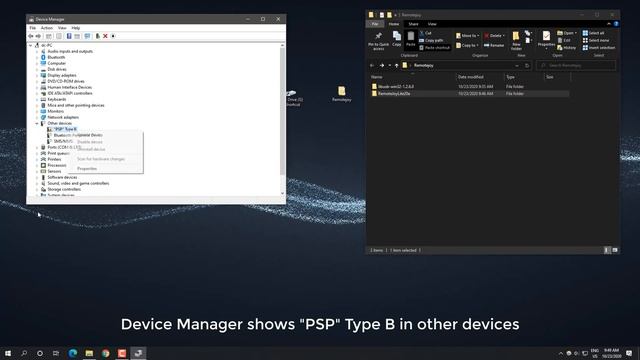Open the notification center icon in taskbar

(x=629, y=353)
